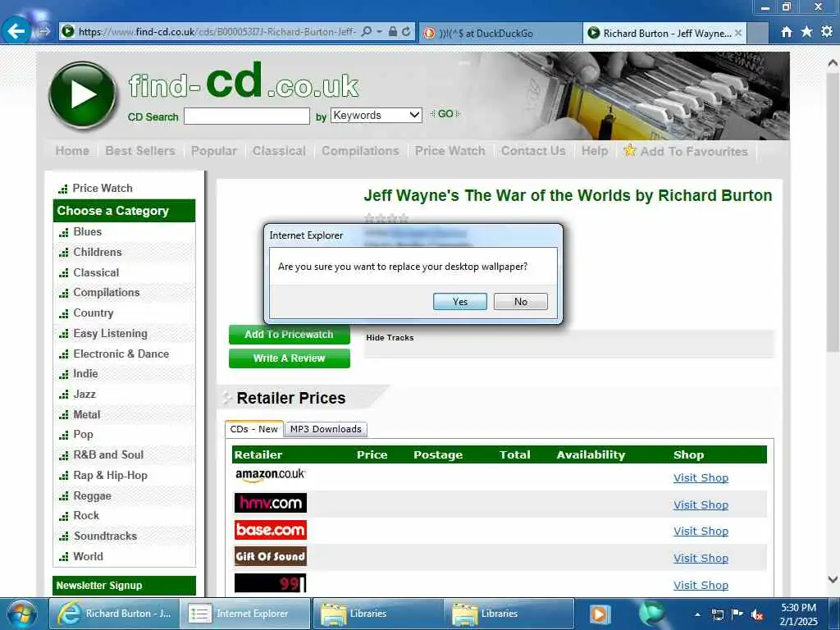Image resolution: width=840 pixels, height=630 pixels.
Task: Click the scrollbar down arrow
Action: tap(833, 580)
